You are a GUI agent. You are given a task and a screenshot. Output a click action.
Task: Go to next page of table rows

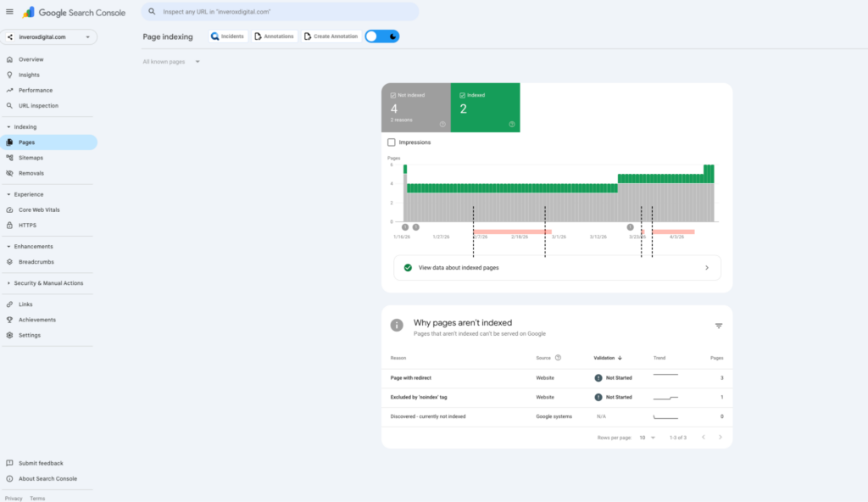point(721,438)
